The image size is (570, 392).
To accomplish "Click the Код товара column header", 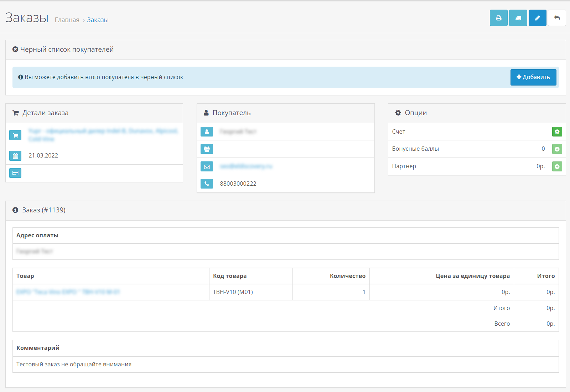I will pos(230,276).
